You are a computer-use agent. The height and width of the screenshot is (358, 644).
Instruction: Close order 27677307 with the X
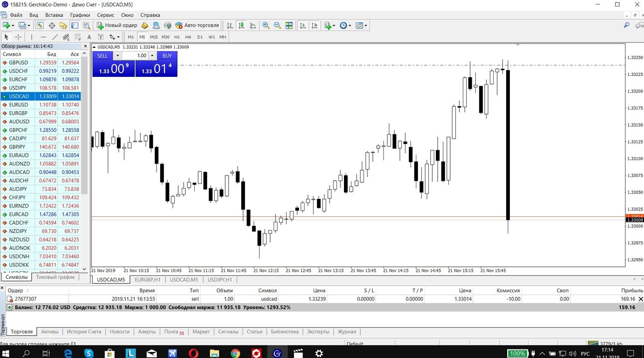click(641, 299)
